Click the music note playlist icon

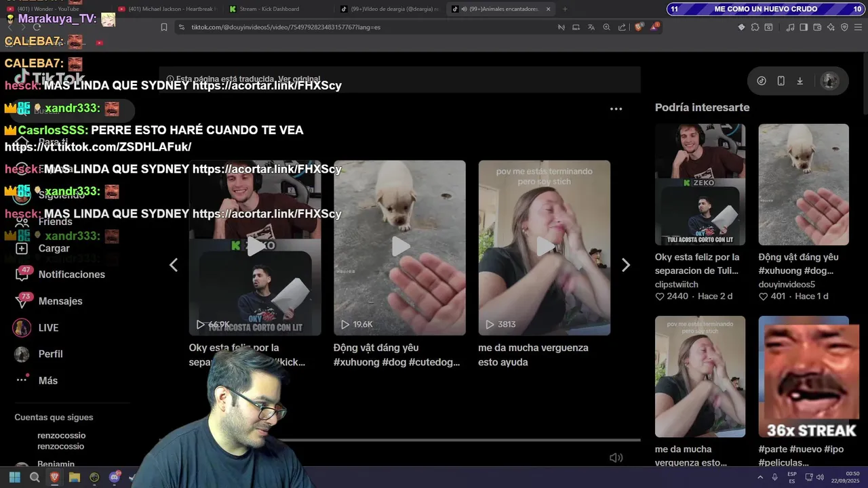(790, 27)
